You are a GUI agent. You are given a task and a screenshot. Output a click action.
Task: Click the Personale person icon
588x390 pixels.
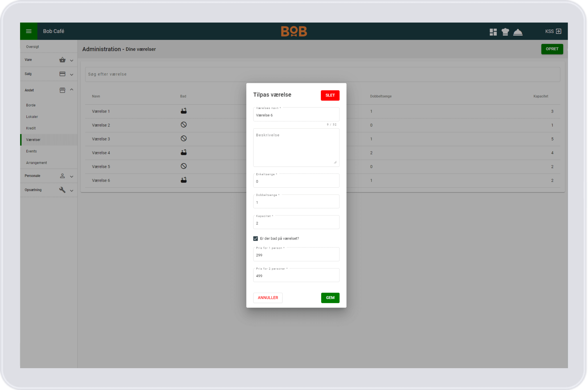pyautogui.click(x=62, y=176)
